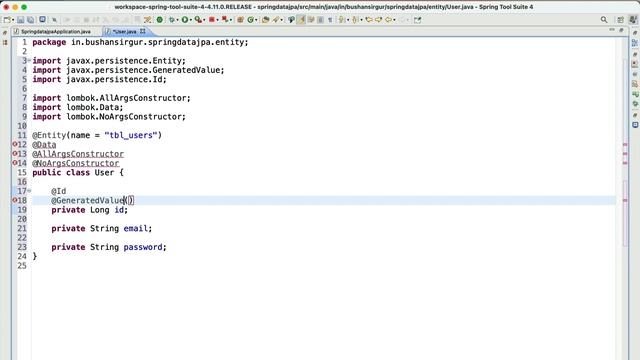
Task: Expand the External Tools dropdown arrow
Action: click(204, 20)
